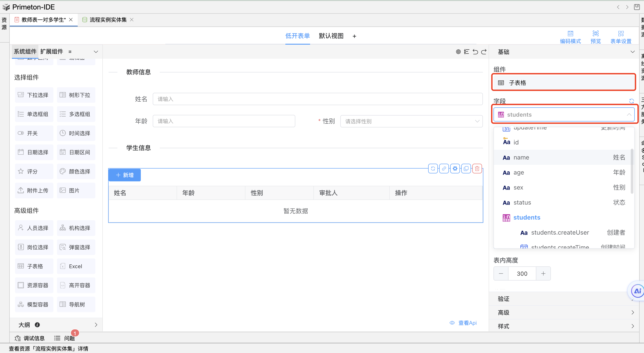Switch to 默认视图 tab
Image resolution: width=644 pixels, height=353 pixels.
[x=331, y=36]
